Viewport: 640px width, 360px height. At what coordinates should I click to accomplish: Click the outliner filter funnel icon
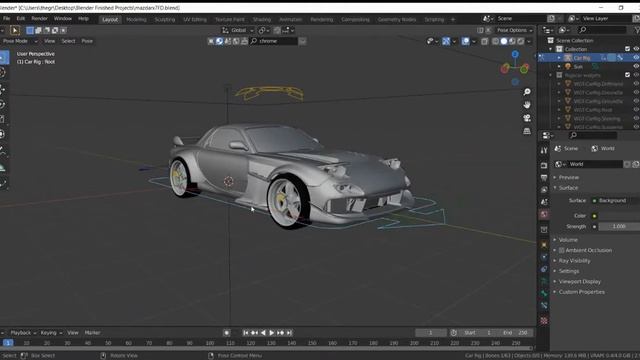click(x=636, y=30)
